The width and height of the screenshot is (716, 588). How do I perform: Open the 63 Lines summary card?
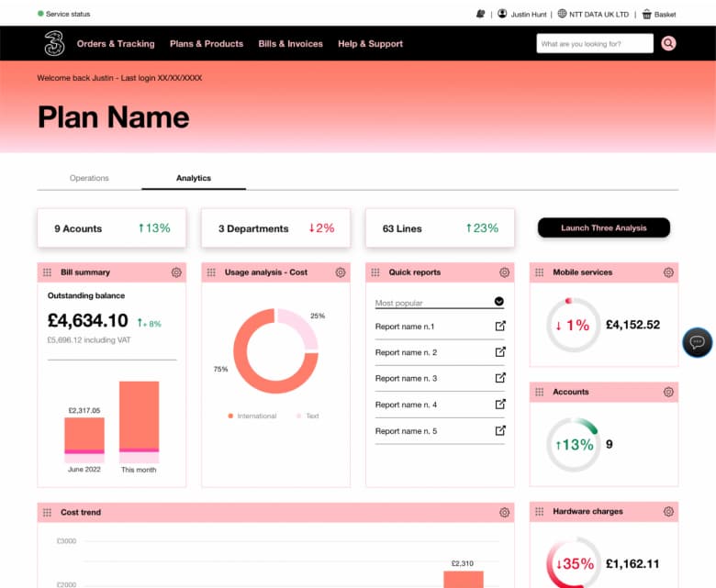tap(440, 228)
